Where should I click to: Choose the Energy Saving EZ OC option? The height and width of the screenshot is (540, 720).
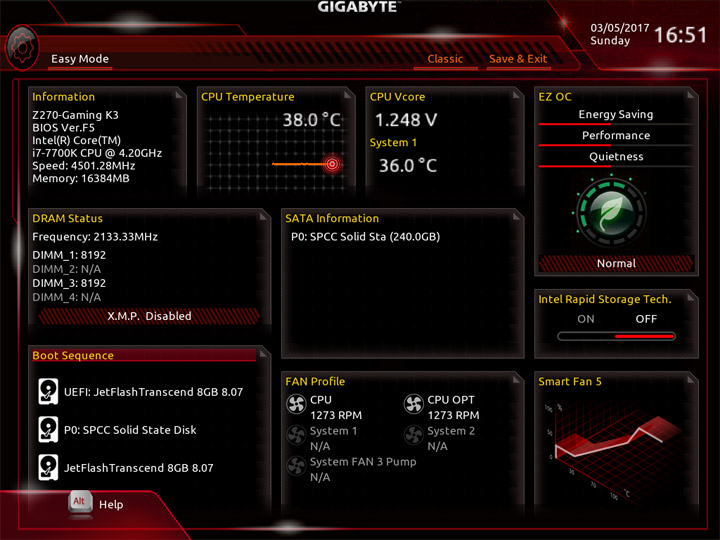[x=616, y=115]
